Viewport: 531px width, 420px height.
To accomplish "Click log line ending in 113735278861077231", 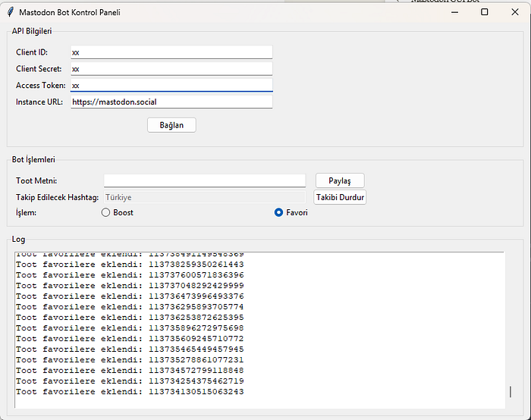I will (x=130, y=360).
